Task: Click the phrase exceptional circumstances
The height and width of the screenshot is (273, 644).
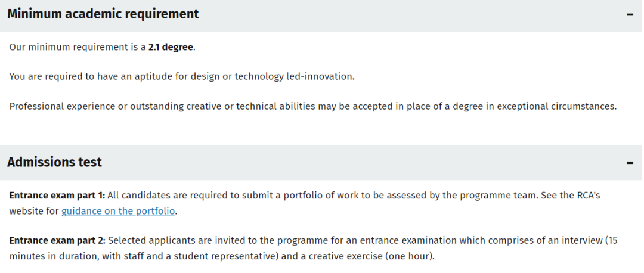Action: [x=556, y=106]
